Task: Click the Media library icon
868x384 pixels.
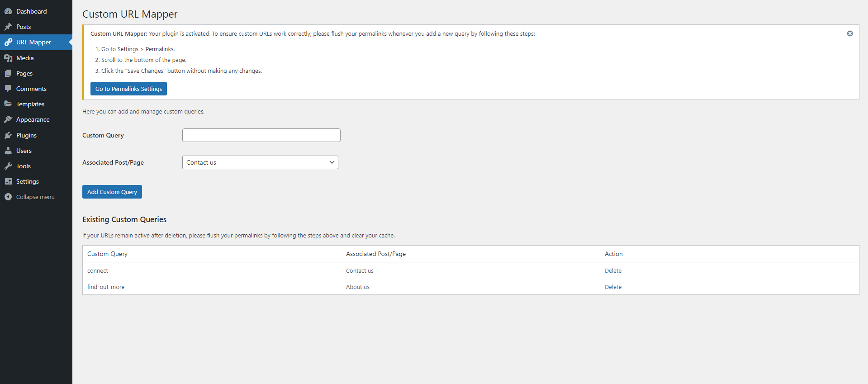Action: click(x=8, y=58)
